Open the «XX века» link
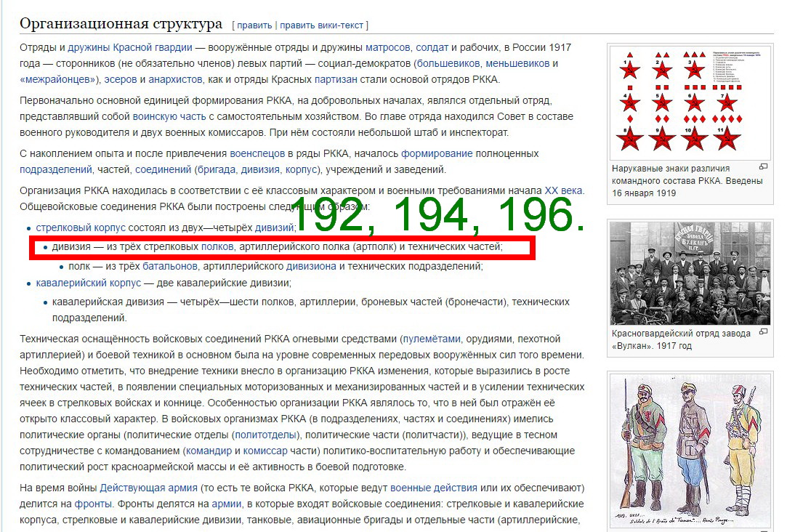 pyautogui.click(x=563, y=190)
